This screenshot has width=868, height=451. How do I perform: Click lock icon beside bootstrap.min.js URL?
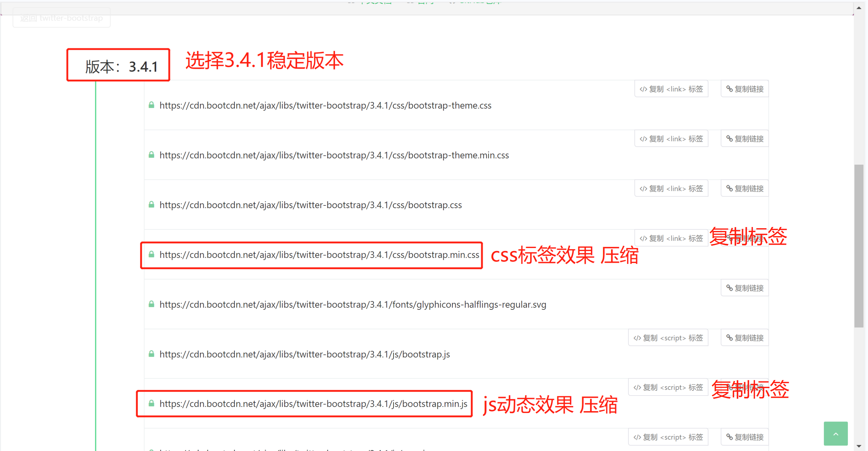pyautogui.click(x=152, y=403)
